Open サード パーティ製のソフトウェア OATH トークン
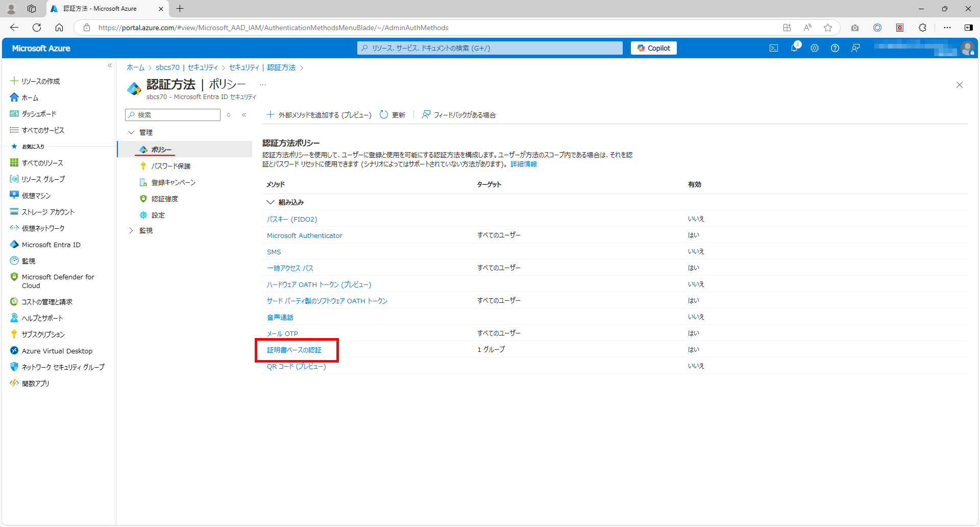Image resolution: width=980 pixels, height=527 pixels. click(x=327, y=301)
